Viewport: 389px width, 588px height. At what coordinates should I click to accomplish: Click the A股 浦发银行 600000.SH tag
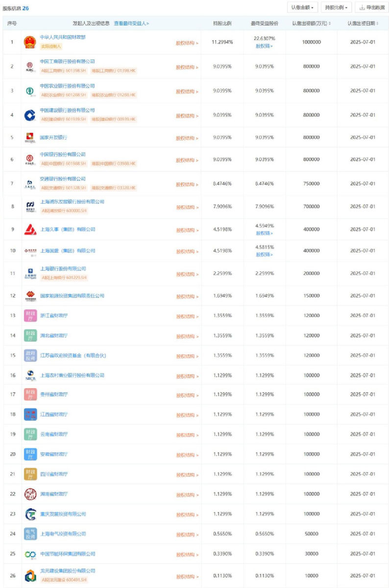[x=63, y=211]
